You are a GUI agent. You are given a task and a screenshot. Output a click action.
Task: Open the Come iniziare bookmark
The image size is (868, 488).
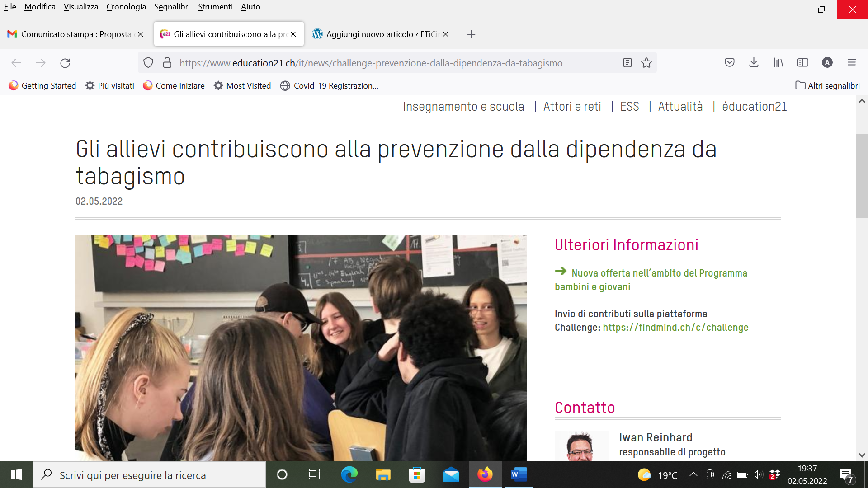pos(174,85)
